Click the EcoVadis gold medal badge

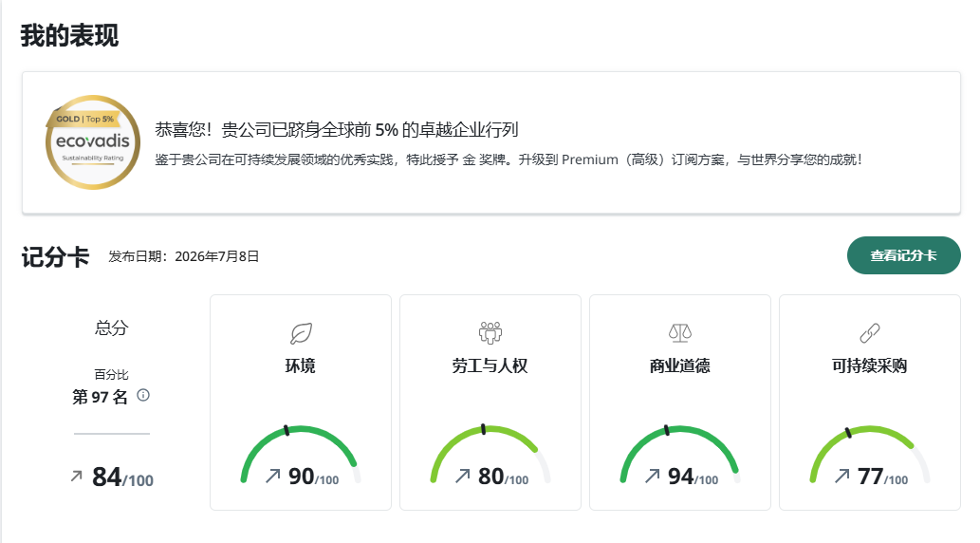point(93,142)
